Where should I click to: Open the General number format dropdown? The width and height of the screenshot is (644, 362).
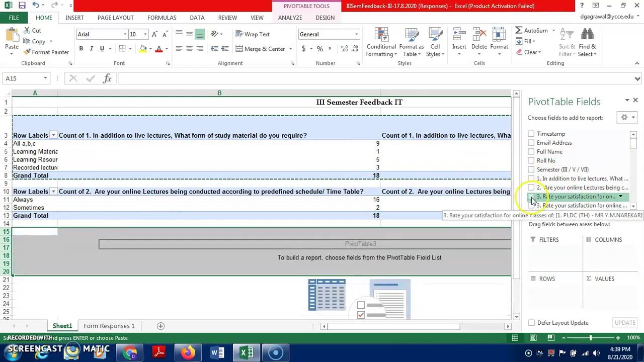[x=356, y=34]
